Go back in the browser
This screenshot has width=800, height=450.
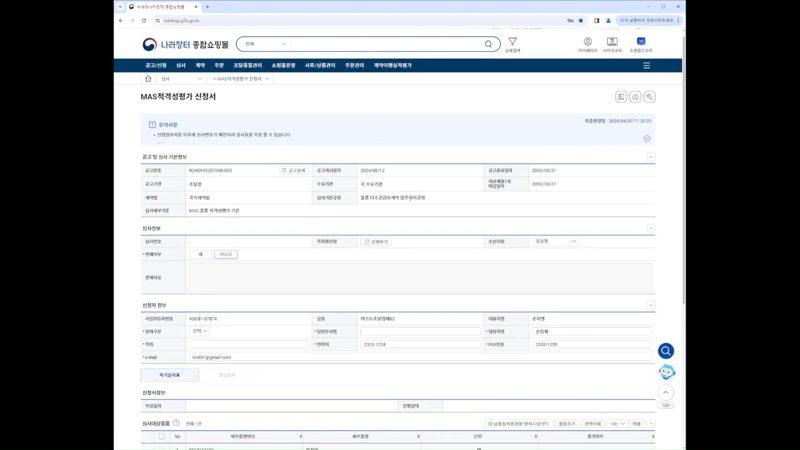[x=121, y=20]
